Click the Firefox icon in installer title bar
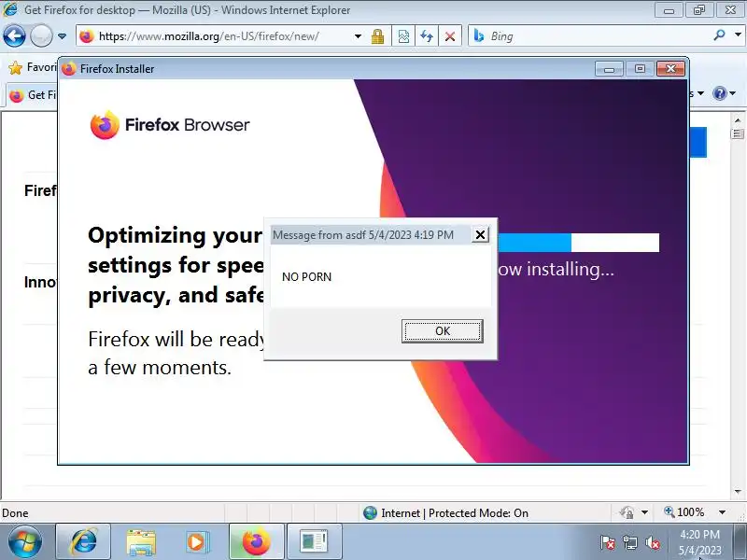 (68, 68)
